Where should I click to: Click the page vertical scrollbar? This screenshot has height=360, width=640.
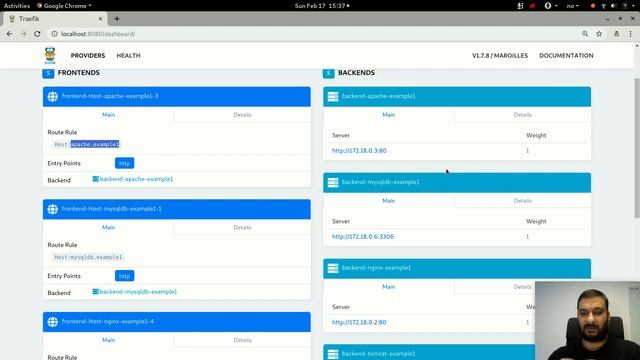click(x=637, y=149)
